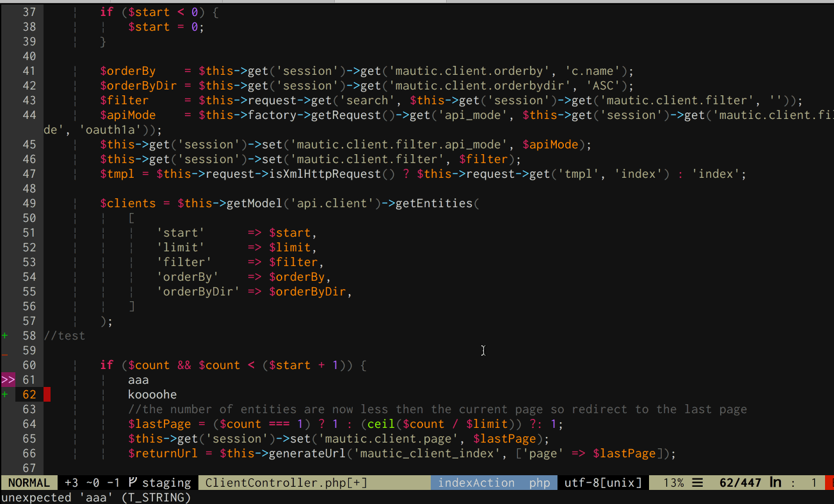Click the "php" filetype label
This screenshot has height=504, width=834.
click(x=540, y=482)
